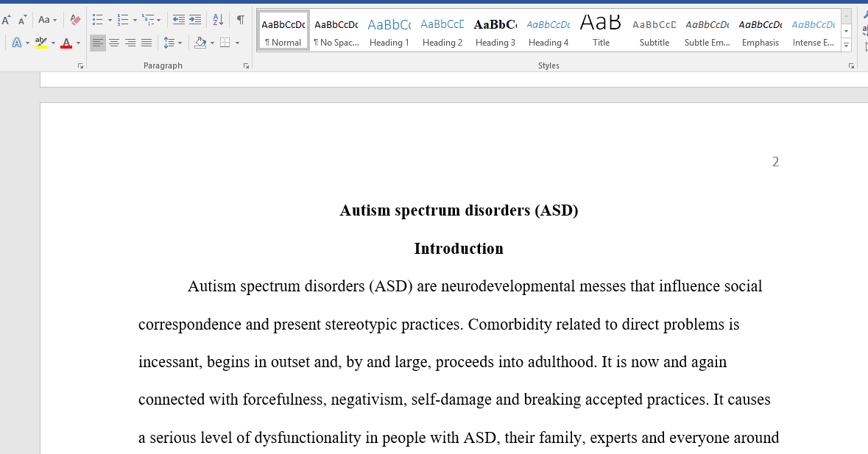
Task: Toggle align text left
Action: [x=97, y=43]
